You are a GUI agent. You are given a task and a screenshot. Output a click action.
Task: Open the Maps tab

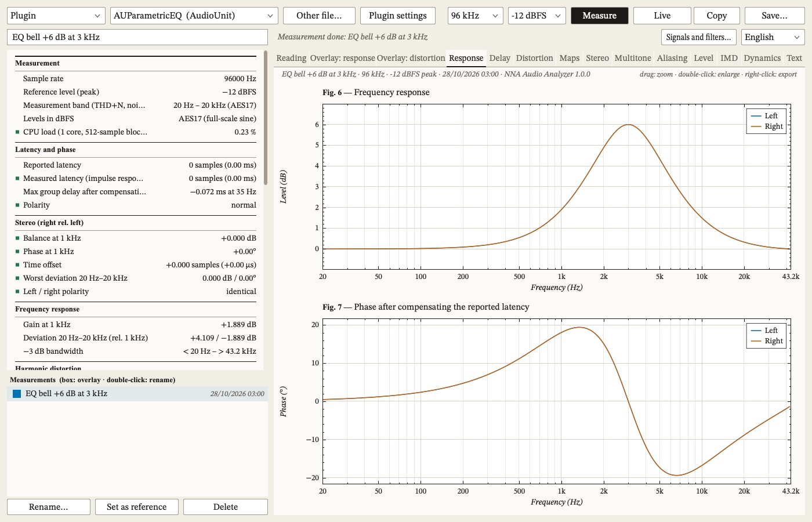[x=570, y=58]
